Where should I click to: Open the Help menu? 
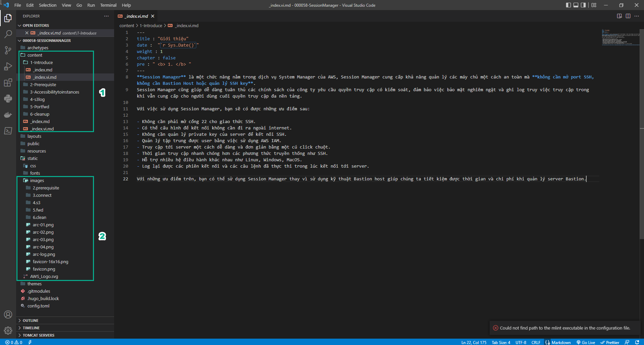coord(127,5)
